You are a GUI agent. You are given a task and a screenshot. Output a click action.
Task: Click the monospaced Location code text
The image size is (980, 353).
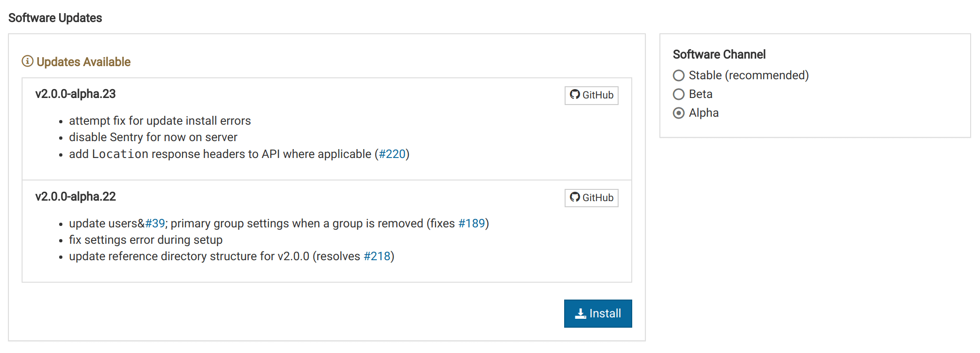click(120, 154)
